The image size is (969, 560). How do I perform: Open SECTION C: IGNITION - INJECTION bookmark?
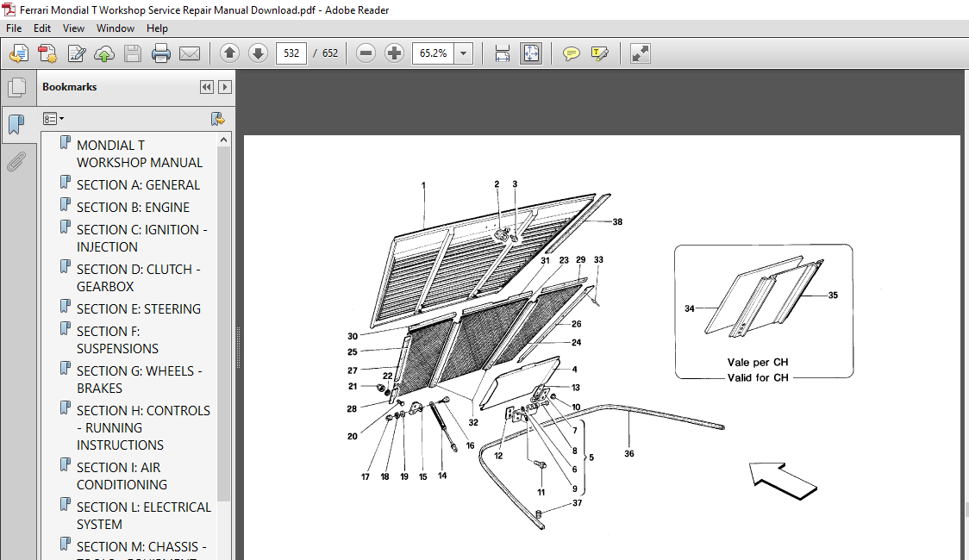click(x=141, y=238)
